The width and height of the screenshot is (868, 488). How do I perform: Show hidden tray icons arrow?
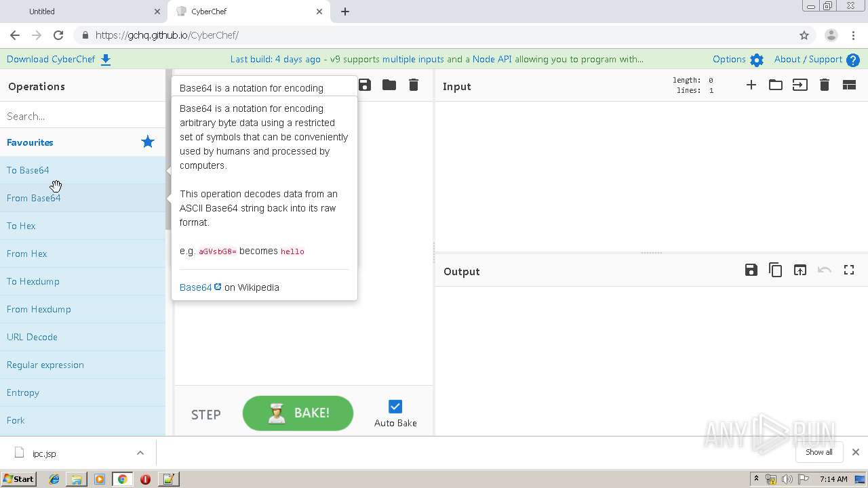click(x=756, y=479)
